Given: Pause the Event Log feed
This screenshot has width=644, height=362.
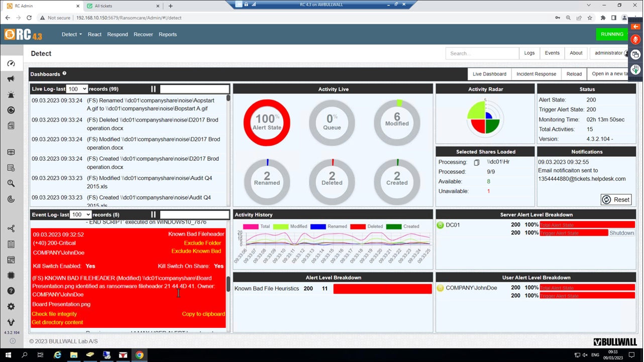Looking at the screenshot, I should pyautogui.click(x=153, y=215).
